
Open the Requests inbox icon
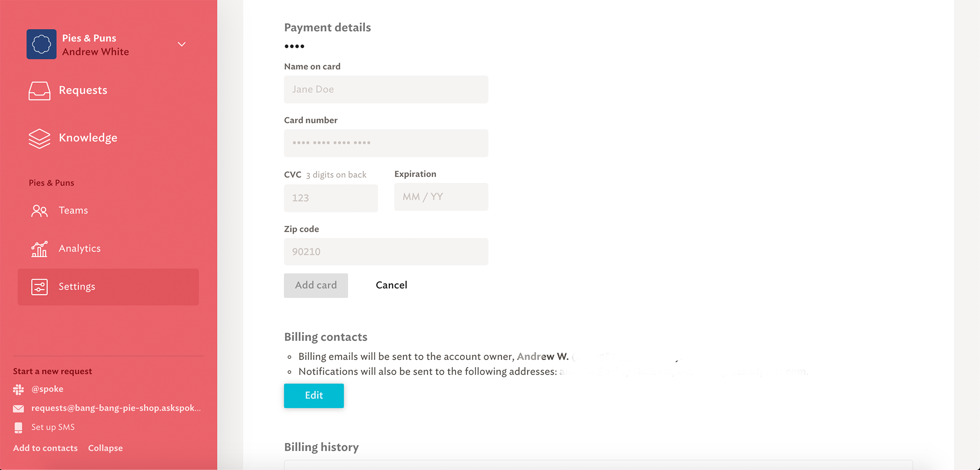point(39,90)
